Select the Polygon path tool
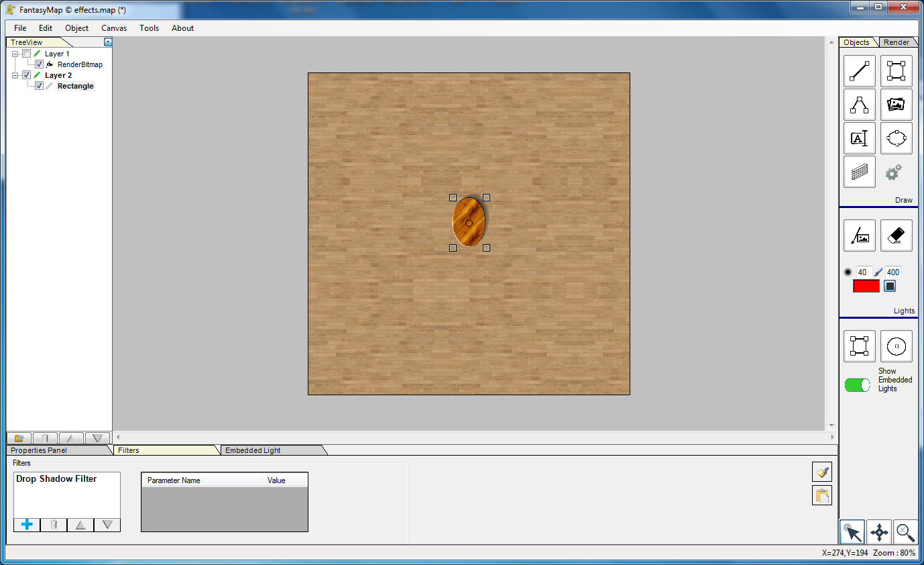Screen dimensions: 924x565 [860, 105]
